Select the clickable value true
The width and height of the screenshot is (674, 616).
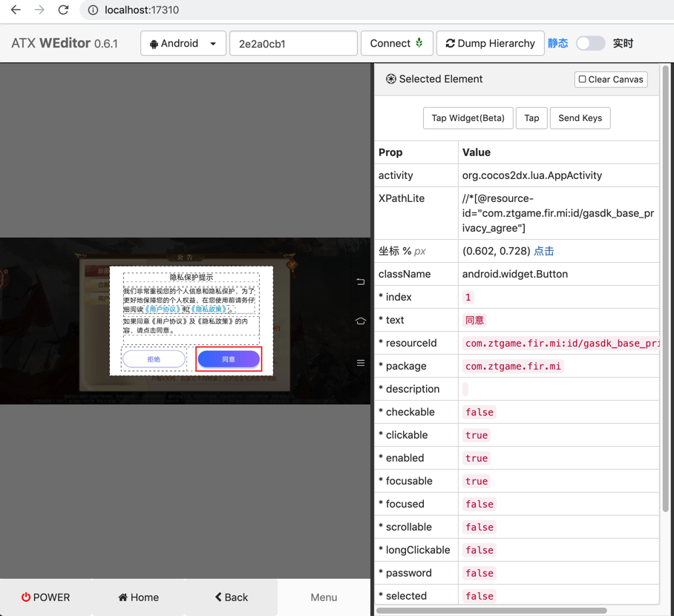coord(477,435)
